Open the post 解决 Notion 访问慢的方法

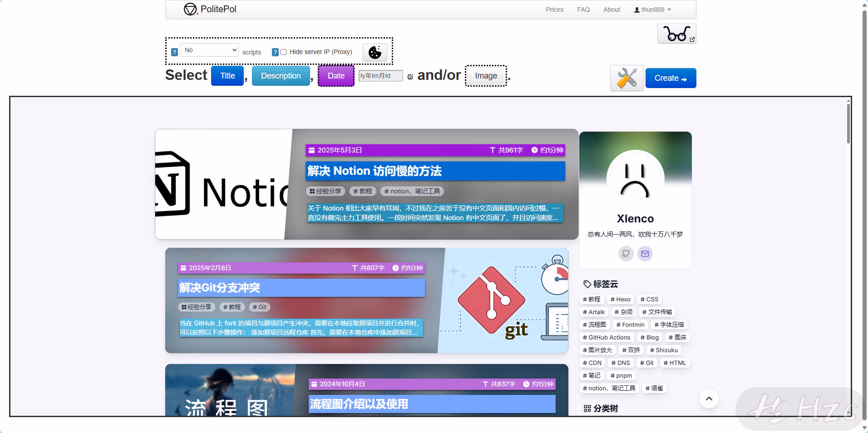[x=375, y=171]
